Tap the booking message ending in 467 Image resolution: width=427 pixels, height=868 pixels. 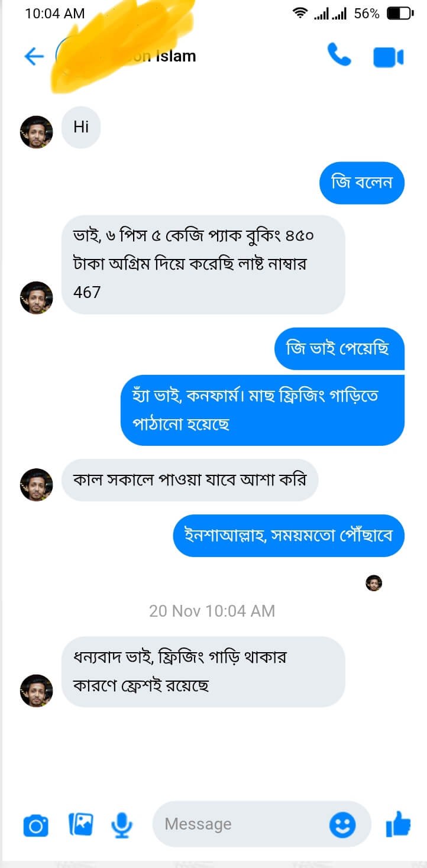tap(203, 264)
